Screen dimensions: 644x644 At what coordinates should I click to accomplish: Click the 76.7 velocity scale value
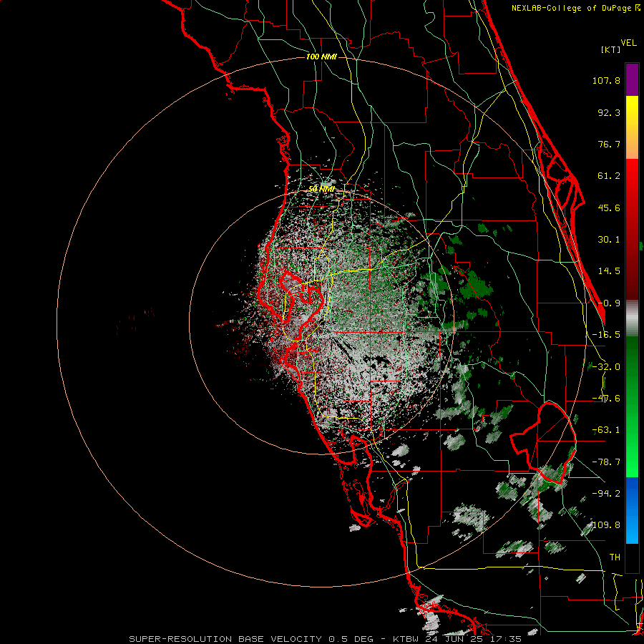click(x=609, y=144)
